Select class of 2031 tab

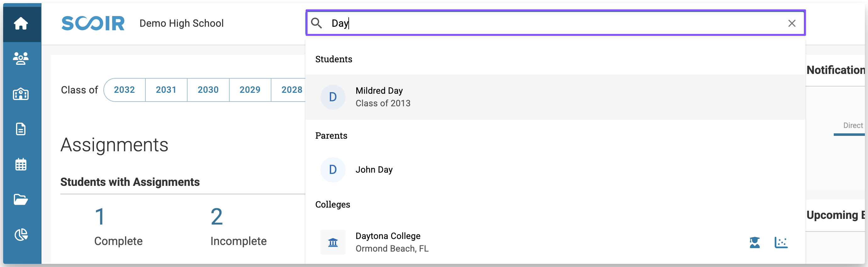point(166,90)
